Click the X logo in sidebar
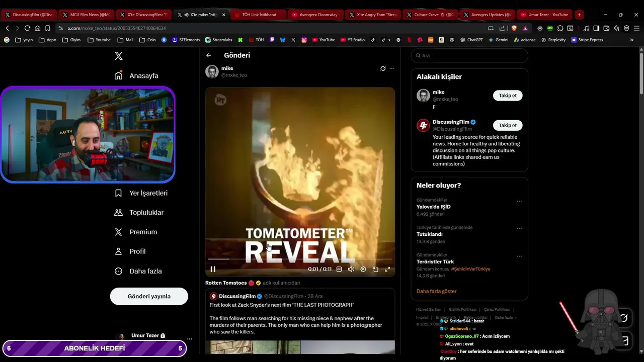This screenshot has width=644, height=362. [x=119, y=56]
